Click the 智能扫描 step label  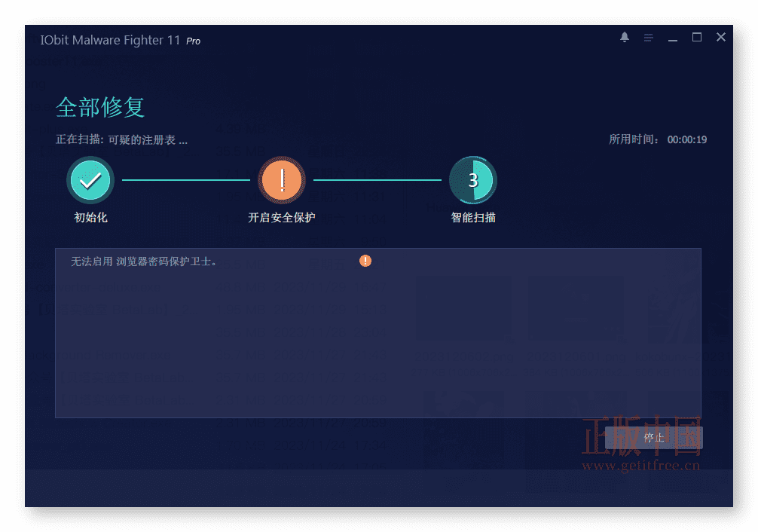tap(472, 218)
